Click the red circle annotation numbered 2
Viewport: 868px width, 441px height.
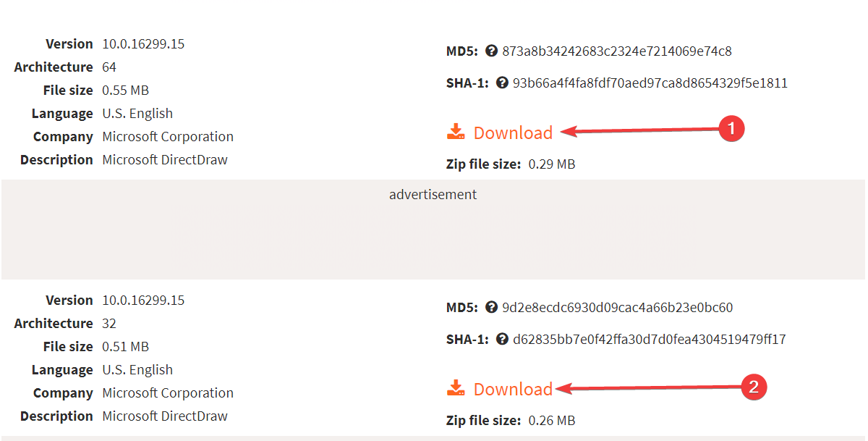pyautogui.click(x=753, y=387)
